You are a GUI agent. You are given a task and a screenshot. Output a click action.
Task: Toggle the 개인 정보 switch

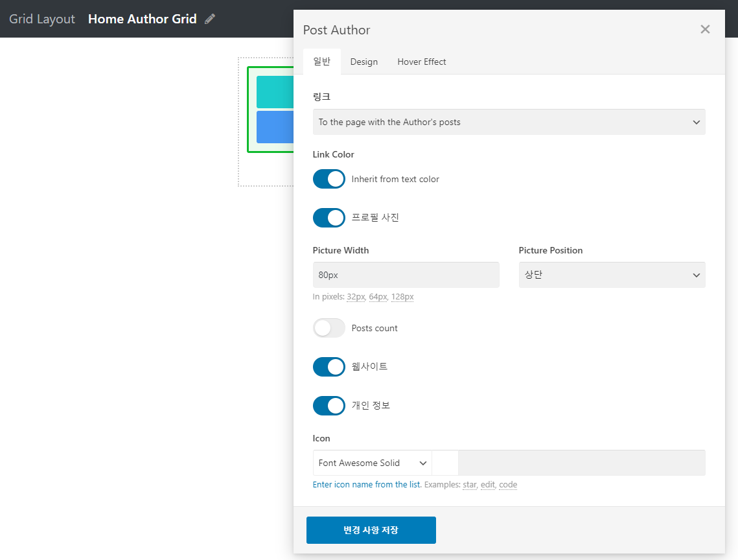coord(329,406)
